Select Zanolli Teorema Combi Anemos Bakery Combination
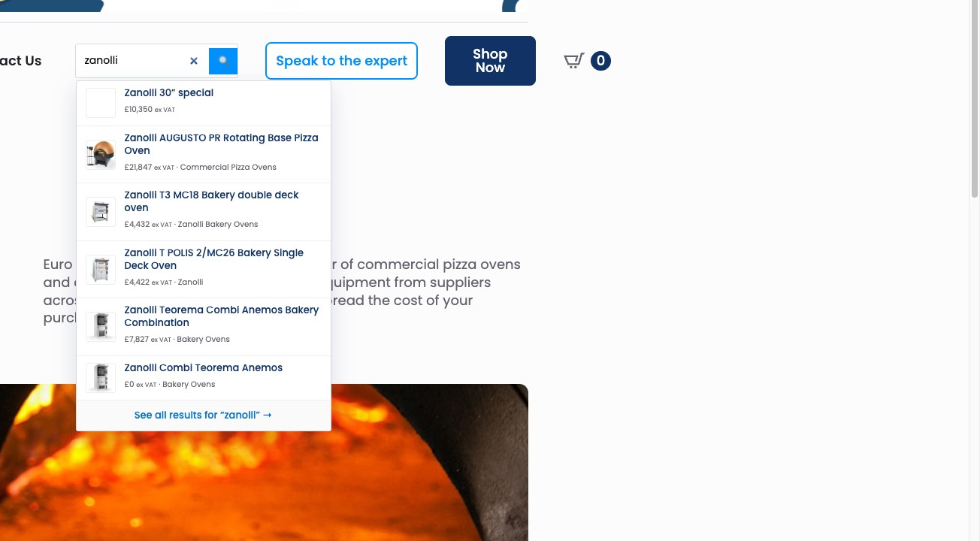The height and width of the screenshot is (541, 980). coord(204,327)
